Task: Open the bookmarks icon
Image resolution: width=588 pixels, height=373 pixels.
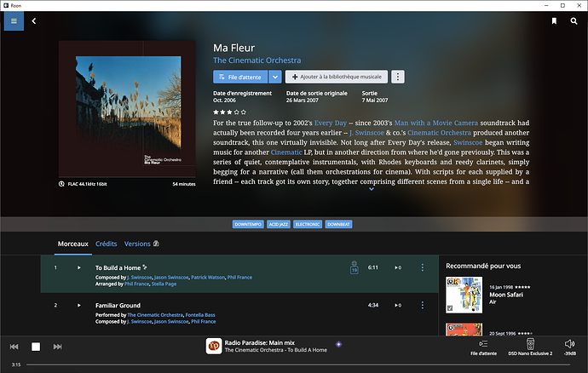Action: point(554,21)
